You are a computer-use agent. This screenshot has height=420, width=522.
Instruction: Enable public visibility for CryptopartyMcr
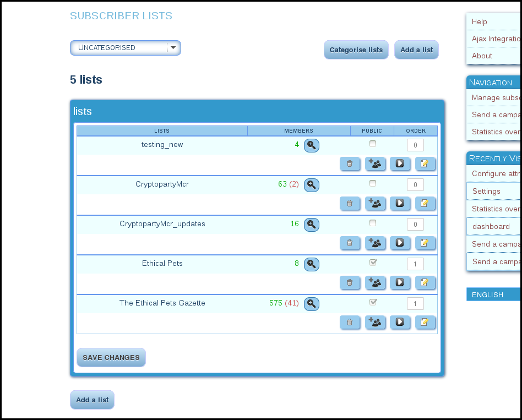[372, 183]
